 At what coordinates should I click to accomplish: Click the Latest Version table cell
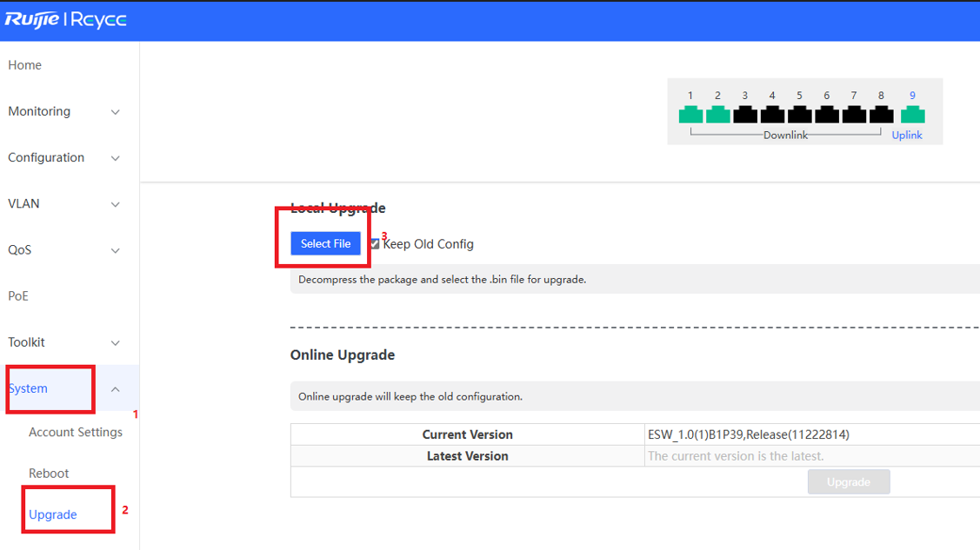tap(468, 456)
